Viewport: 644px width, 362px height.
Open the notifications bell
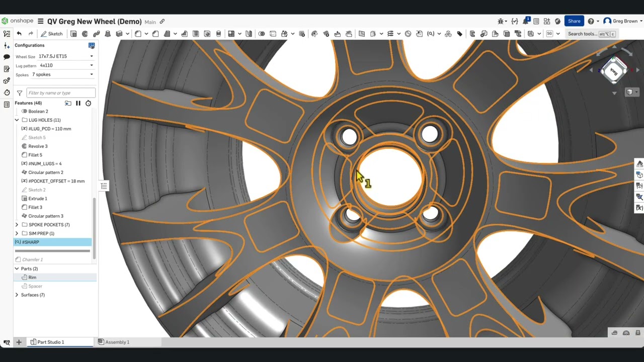click(526, 21)
